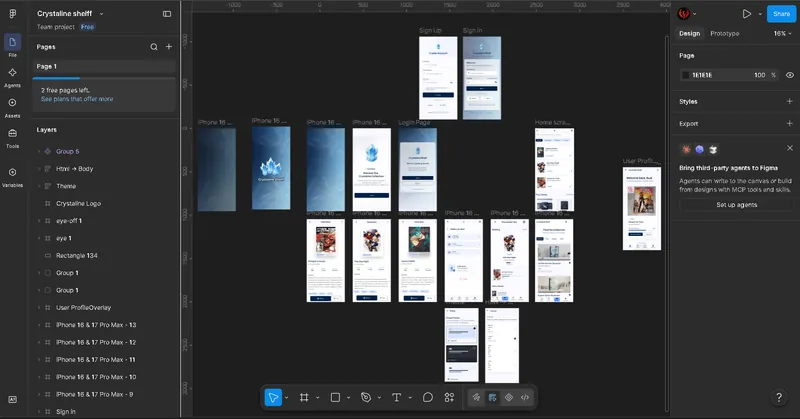Screen dimensions: 800x419
Task: Switch to the Prototype tab
Action: click(x=724, y=33)
